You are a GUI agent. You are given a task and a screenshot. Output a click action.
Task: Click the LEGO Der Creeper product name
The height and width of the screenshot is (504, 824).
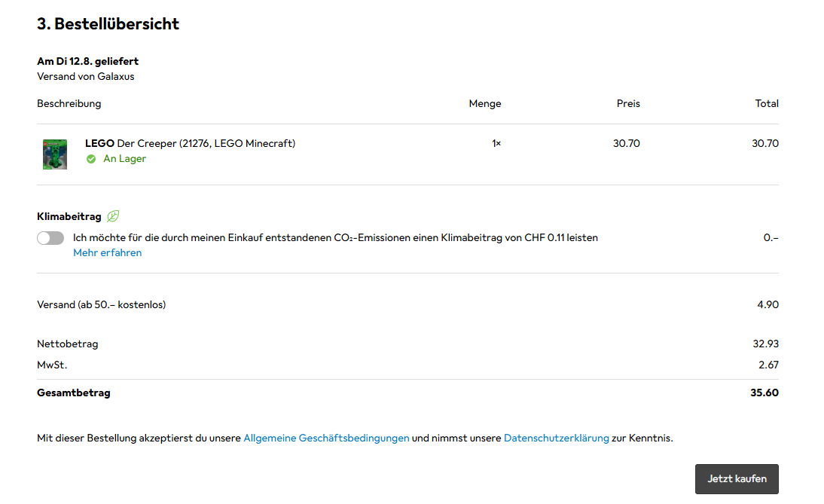pyautogui.click(x=190, y=143)
